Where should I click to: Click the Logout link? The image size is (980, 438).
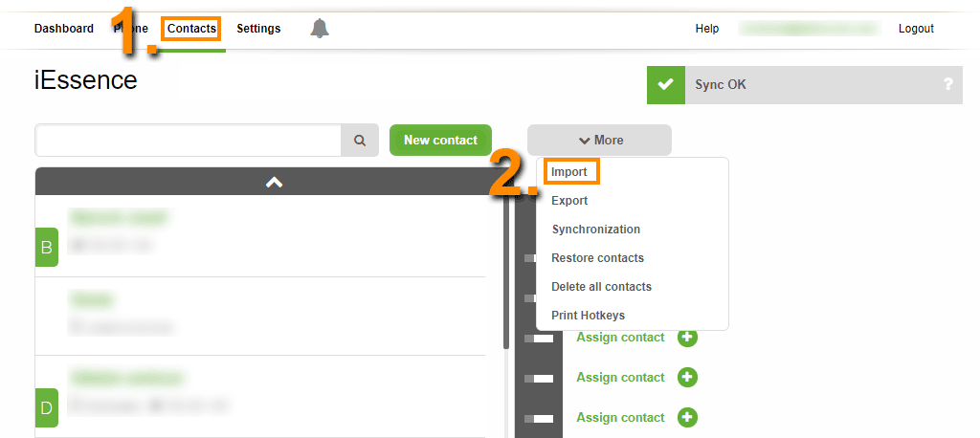(x=916, y=29)
